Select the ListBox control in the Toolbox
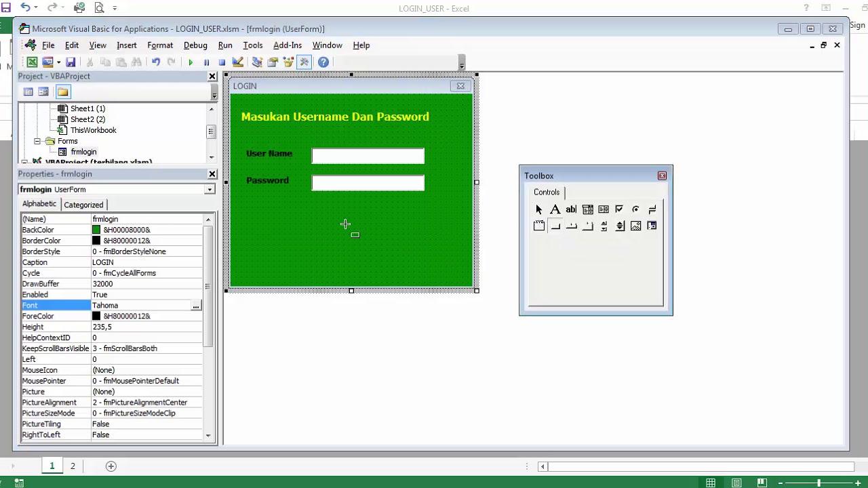 [604, 209]
